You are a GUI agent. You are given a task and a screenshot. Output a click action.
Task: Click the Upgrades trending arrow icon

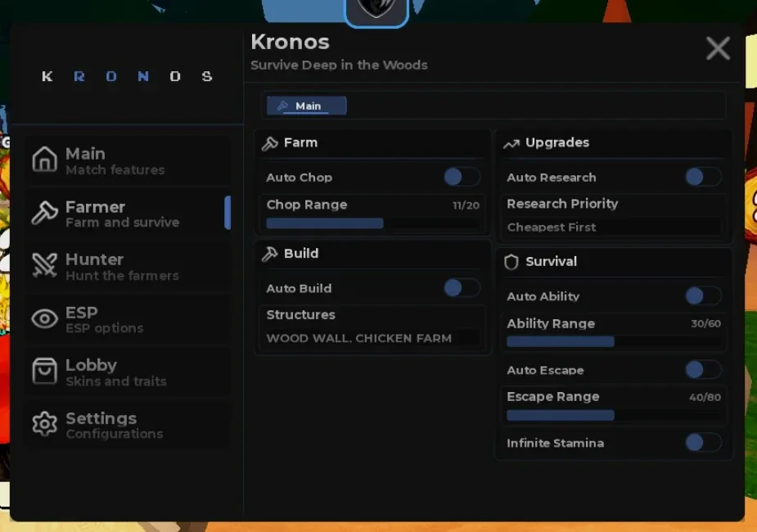pos(511,143)
